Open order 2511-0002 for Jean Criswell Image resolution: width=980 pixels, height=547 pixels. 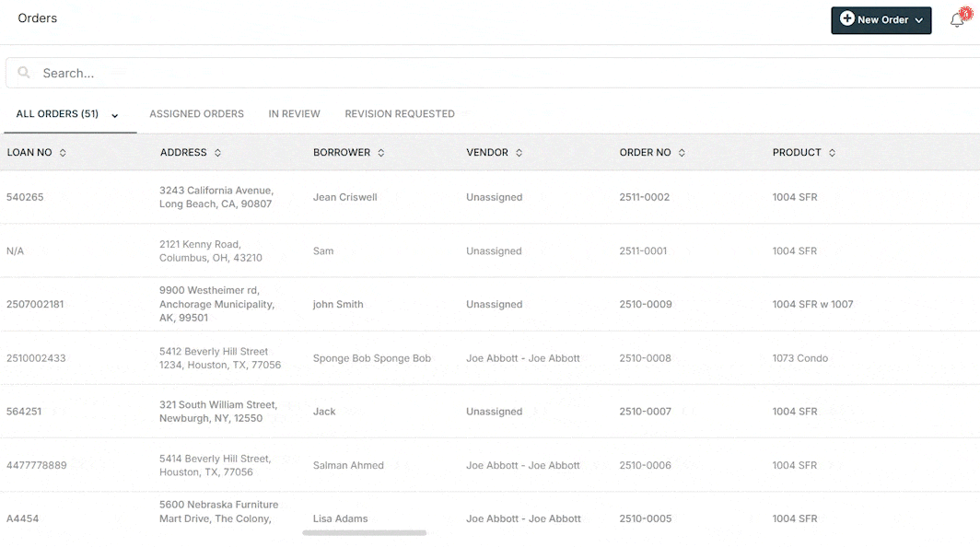coord(644,196)
